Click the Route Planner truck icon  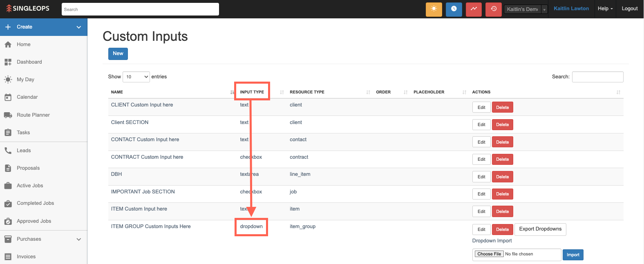click(8, 115)
